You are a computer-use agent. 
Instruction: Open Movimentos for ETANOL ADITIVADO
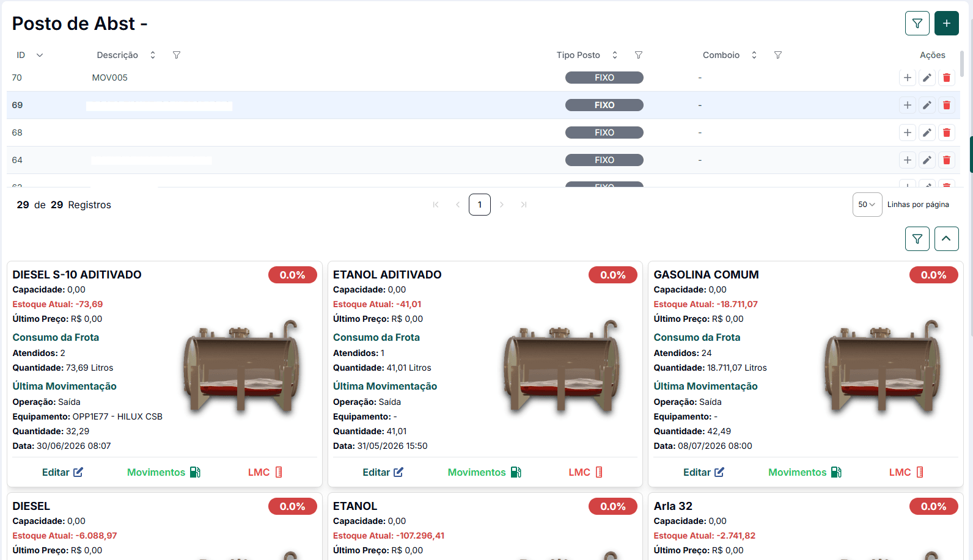click(484, 472)
